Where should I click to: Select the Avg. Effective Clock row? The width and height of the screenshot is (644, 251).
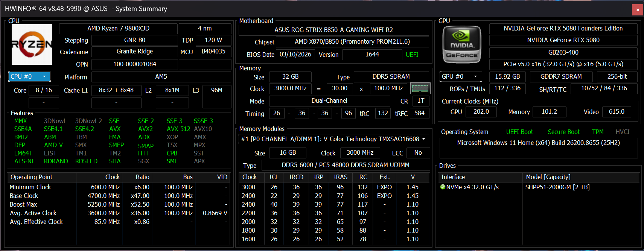click(x=118, y=222)
